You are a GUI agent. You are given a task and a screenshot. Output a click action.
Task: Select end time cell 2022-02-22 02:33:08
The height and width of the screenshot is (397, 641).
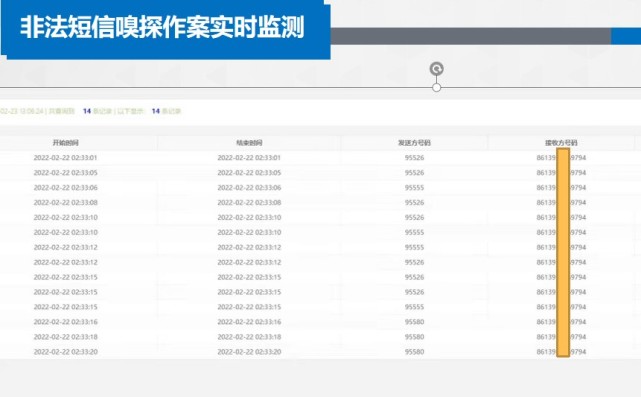coord(249,202)
